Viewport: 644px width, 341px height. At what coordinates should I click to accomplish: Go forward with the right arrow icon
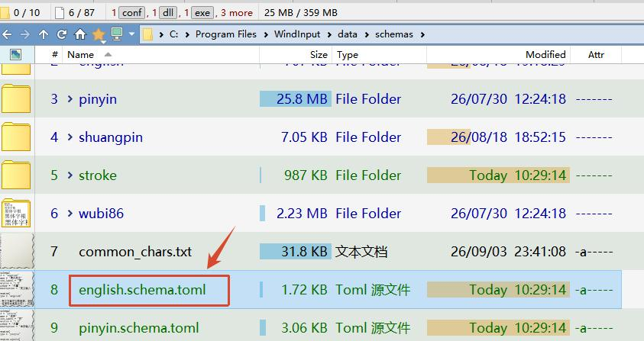click(25, 34)
